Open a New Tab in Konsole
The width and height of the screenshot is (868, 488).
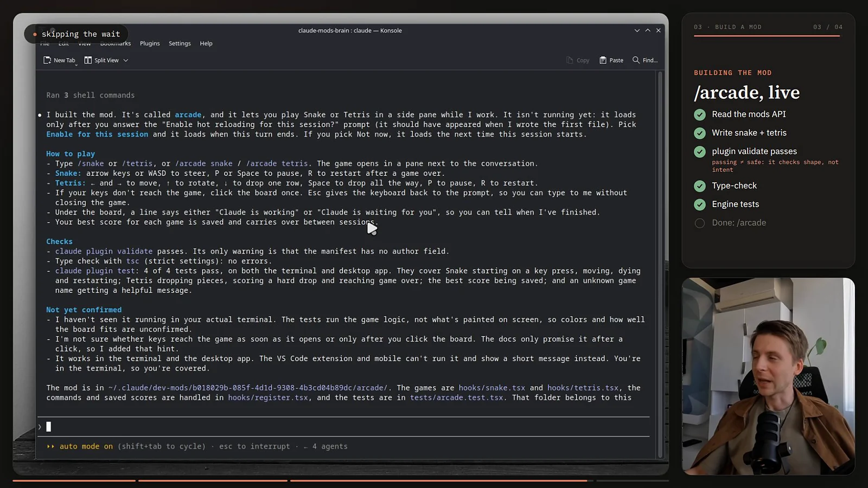click(59, 60)
